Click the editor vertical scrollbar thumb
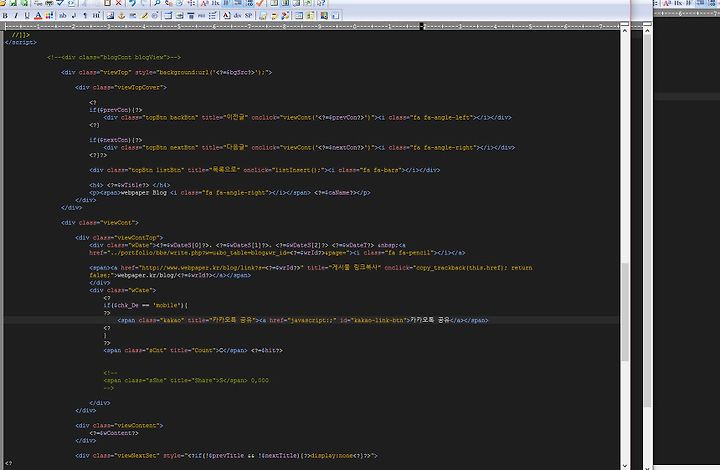Viewport: 720px width, 470px height. click(x=624, y=312)
